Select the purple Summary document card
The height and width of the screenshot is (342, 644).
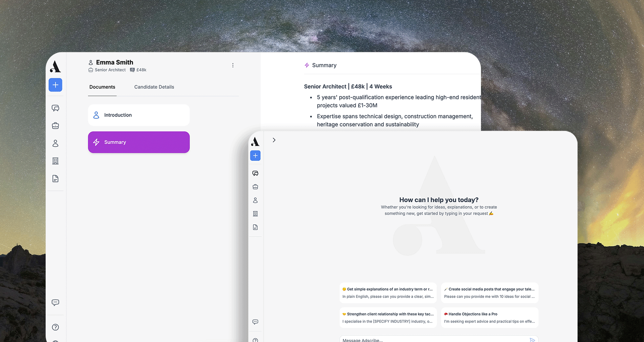(x=139, y=142)
